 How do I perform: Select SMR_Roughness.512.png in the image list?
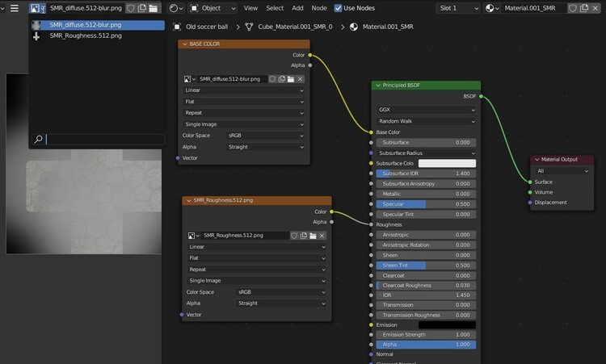pos(98,36)
